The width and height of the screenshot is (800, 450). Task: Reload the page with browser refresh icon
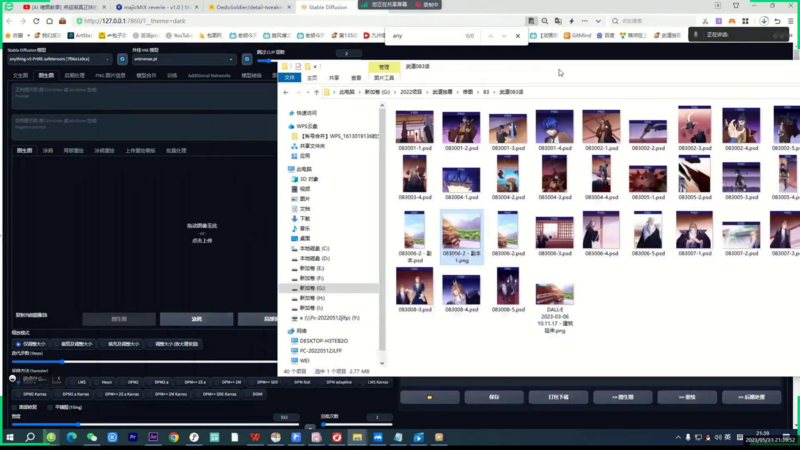point(49,20)
